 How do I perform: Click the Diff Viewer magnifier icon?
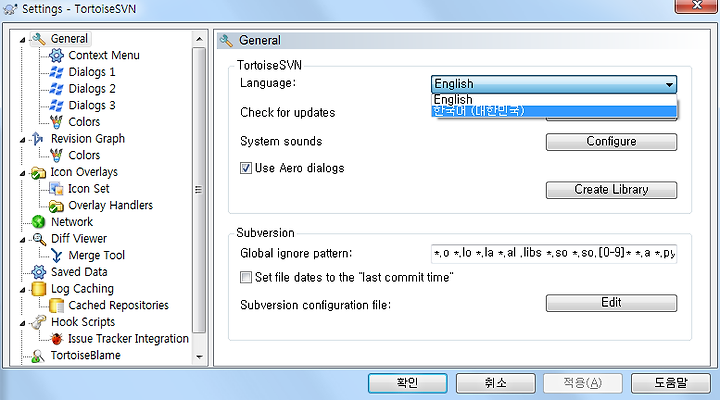39,239
